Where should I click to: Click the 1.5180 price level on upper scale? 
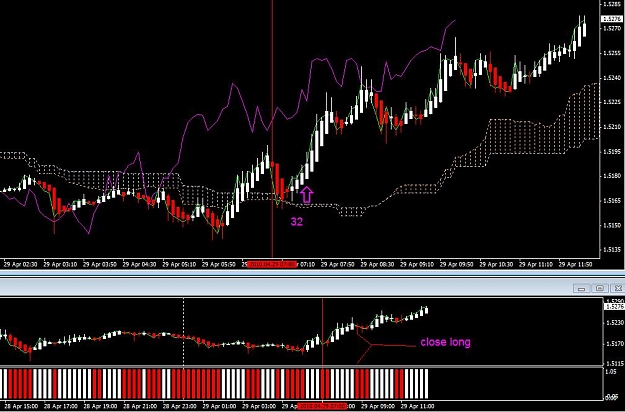click(x=610, y=176)
